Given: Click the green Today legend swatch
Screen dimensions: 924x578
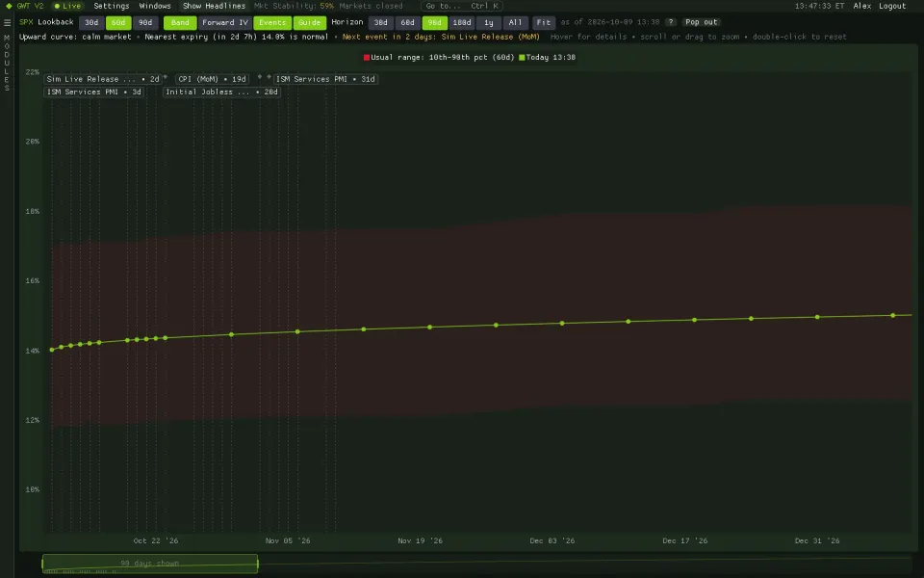Looking at the screenshot, I should coord(522,57).
